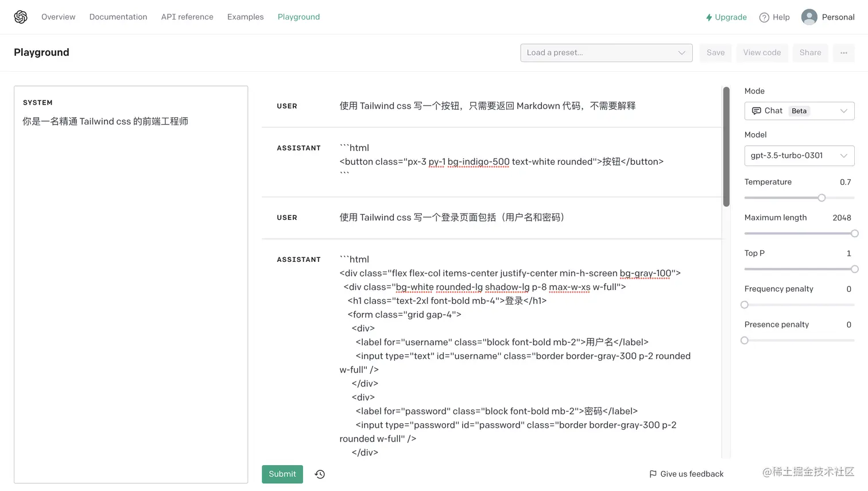Click the Upgrade lightning bolt icon

click(x=708, y=17)
